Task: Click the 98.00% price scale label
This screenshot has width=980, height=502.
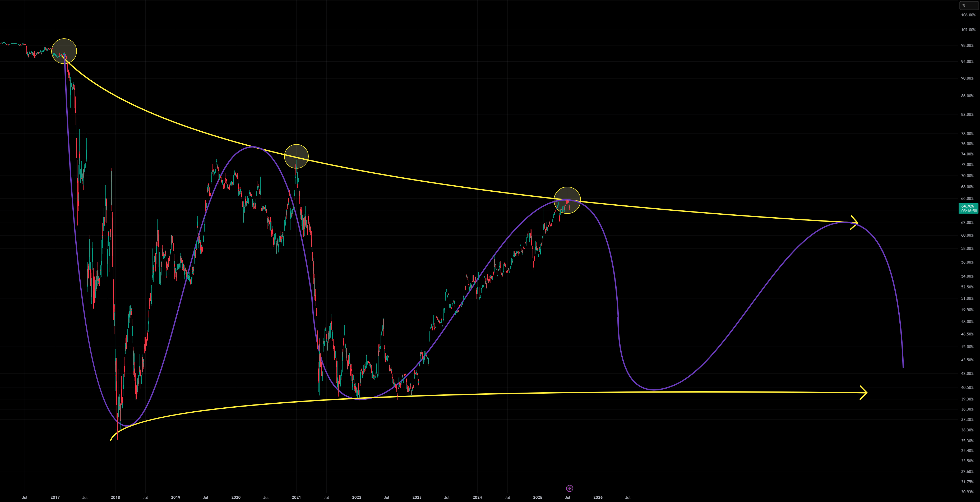Action: point(967,45)
